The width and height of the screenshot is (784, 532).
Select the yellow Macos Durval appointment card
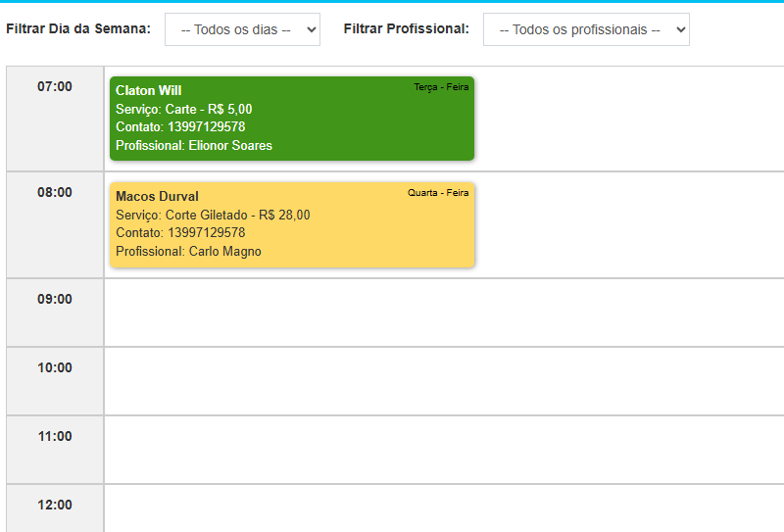[292, 224]
